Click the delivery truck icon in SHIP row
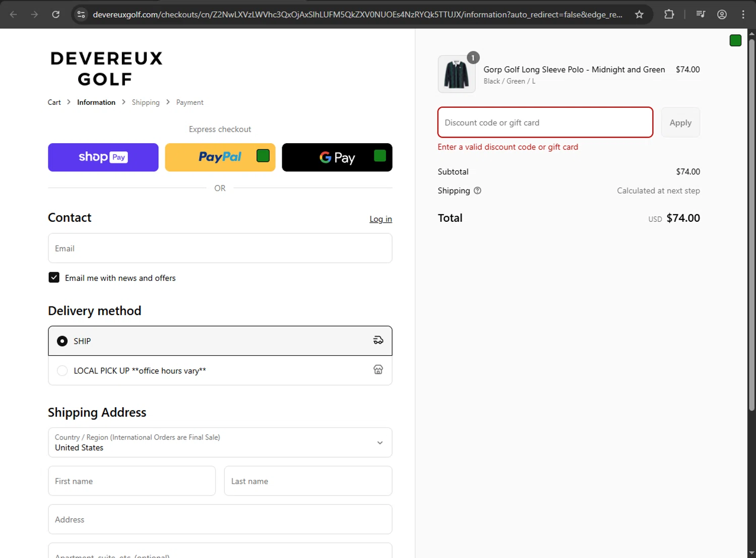This screenshot has height=558, width=756. tap(378, 340)
